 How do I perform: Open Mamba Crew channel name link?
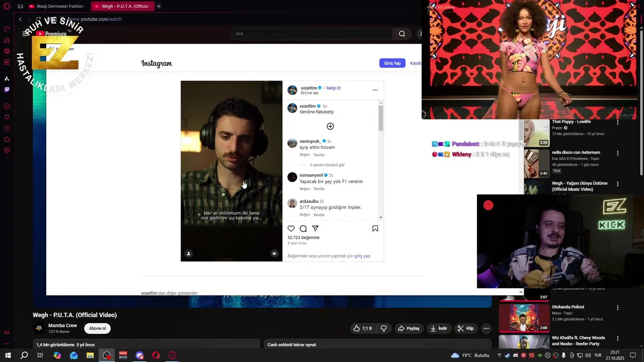pos(62,326)
